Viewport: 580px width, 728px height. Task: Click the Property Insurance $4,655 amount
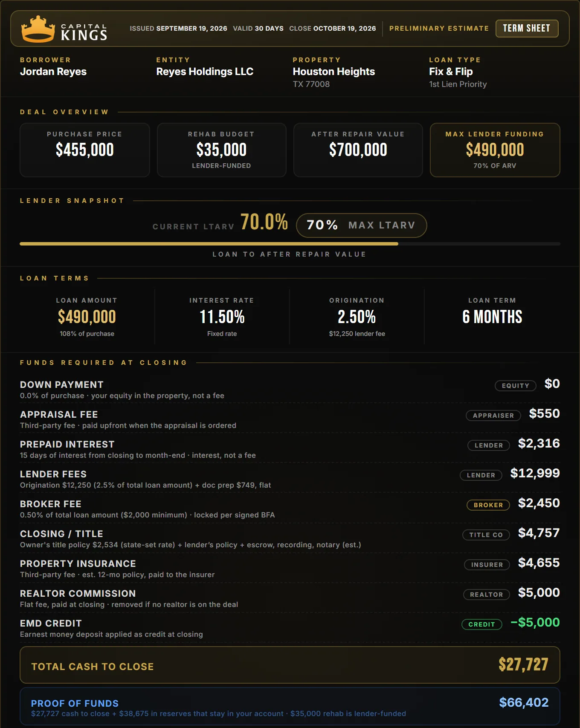(539, 563)
